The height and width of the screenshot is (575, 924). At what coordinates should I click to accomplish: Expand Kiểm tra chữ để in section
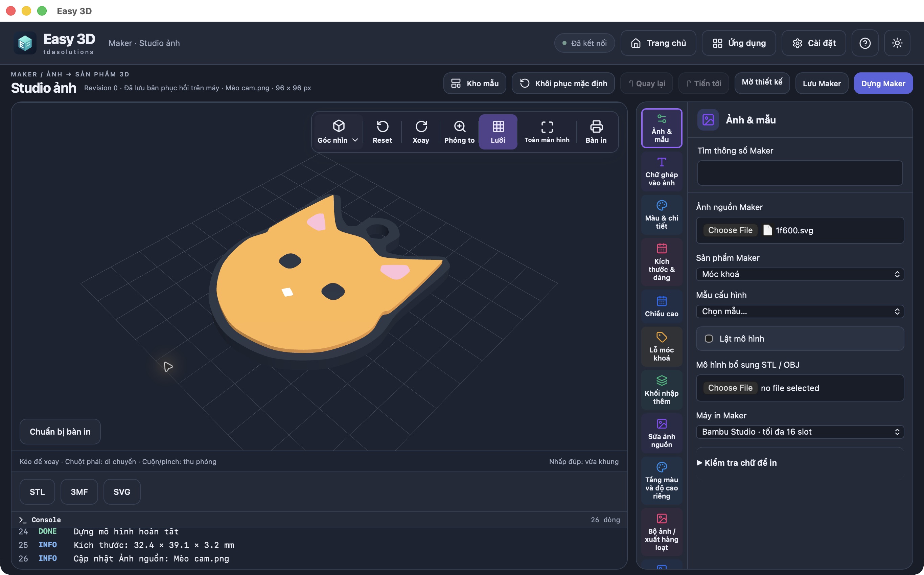pyautogui.click(x=737, y=463)
